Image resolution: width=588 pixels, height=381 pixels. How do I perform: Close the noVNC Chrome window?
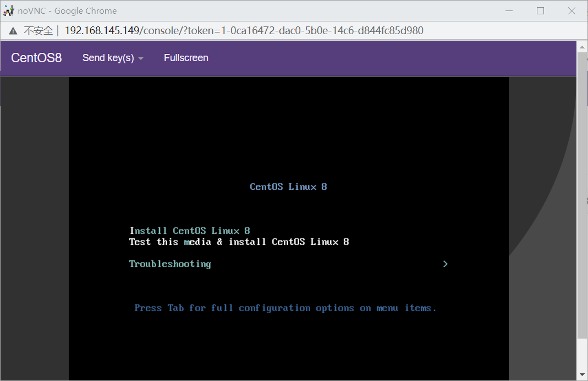pos(571,11)
